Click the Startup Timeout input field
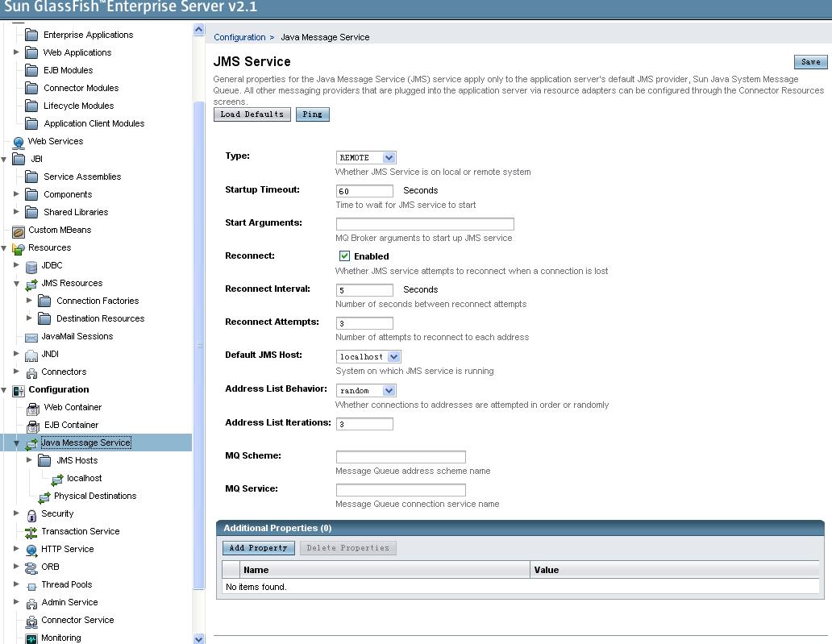This screenshot has height=644, width=832. [364, 191]
